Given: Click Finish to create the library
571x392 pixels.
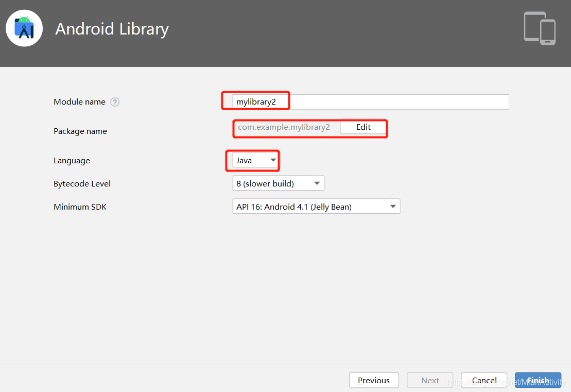Looking at the screenshot, I should coord(538,380).
